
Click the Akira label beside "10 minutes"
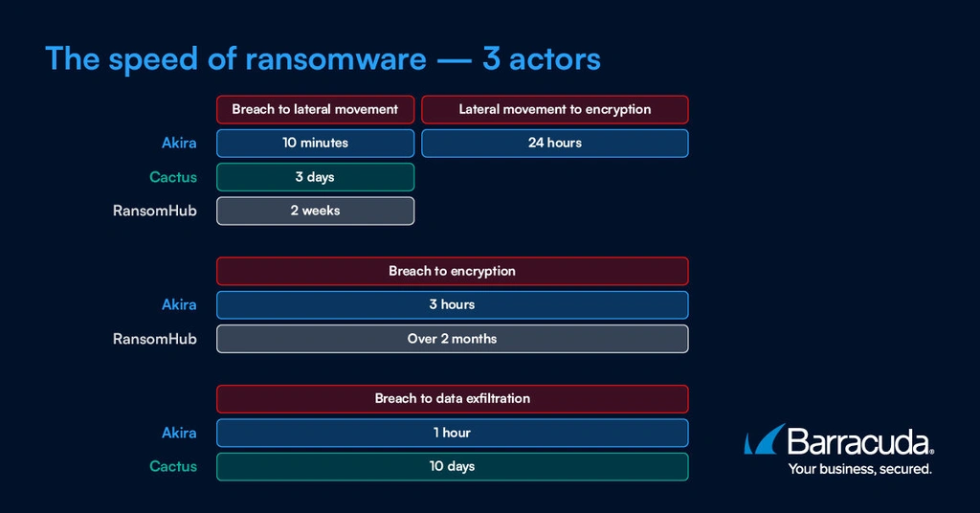tap(179, 143)
